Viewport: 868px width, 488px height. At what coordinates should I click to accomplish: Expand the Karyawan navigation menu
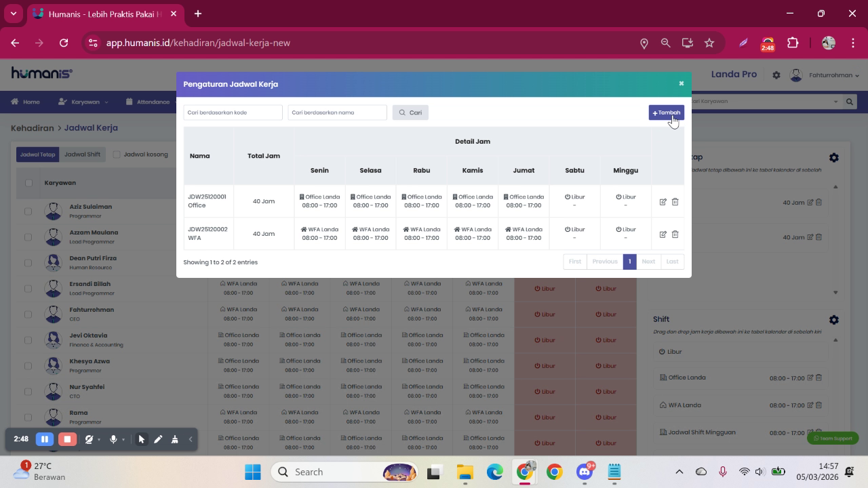(83, 102)
